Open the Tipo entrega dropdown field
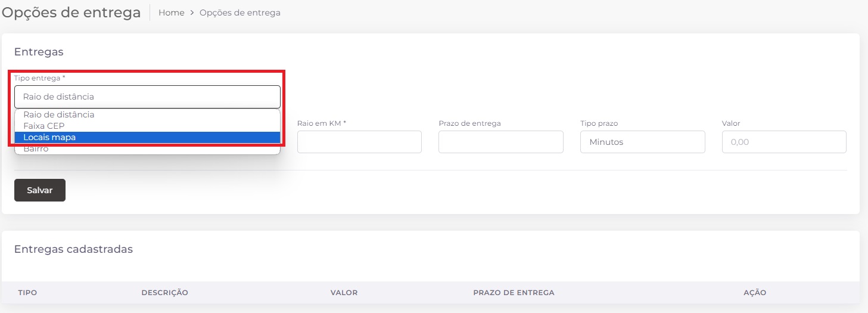The image size is (868, 313). click(x=147, y=97)
